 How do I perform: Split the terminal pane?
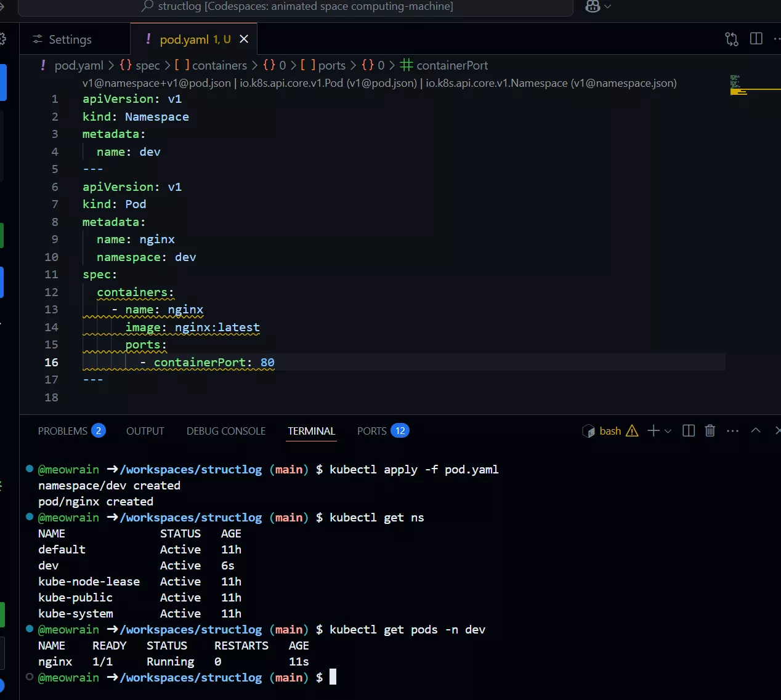coord(689,431)
